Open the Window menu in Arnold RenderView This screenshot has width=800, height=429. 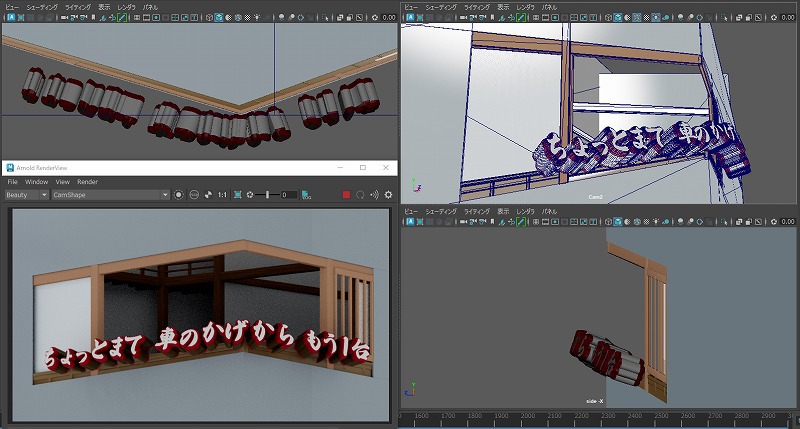click(36, 182)
